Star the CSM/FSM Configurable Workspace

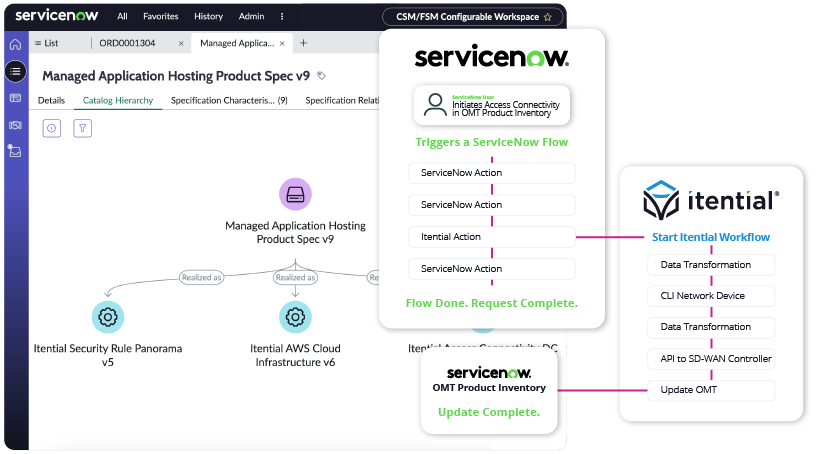547,17
